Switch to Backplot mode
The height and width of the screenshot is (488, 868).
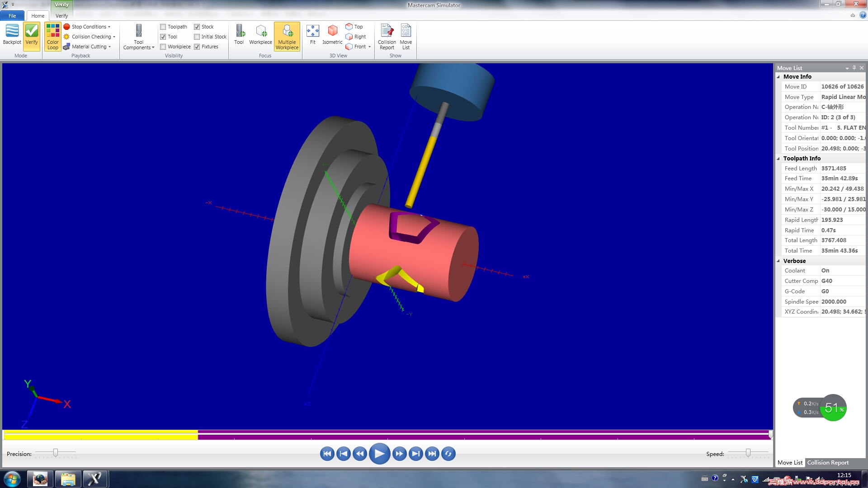[x=12, y=35]
